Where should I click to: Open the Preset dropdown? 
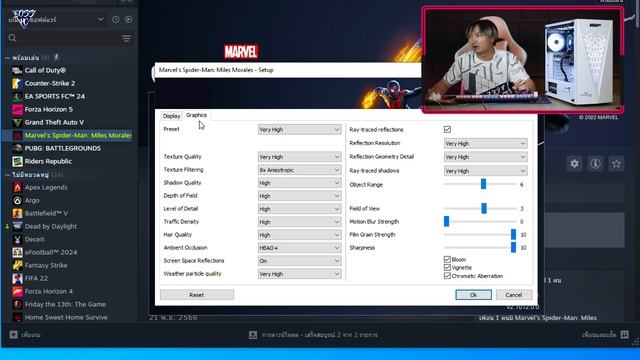(x=300, y=129)
